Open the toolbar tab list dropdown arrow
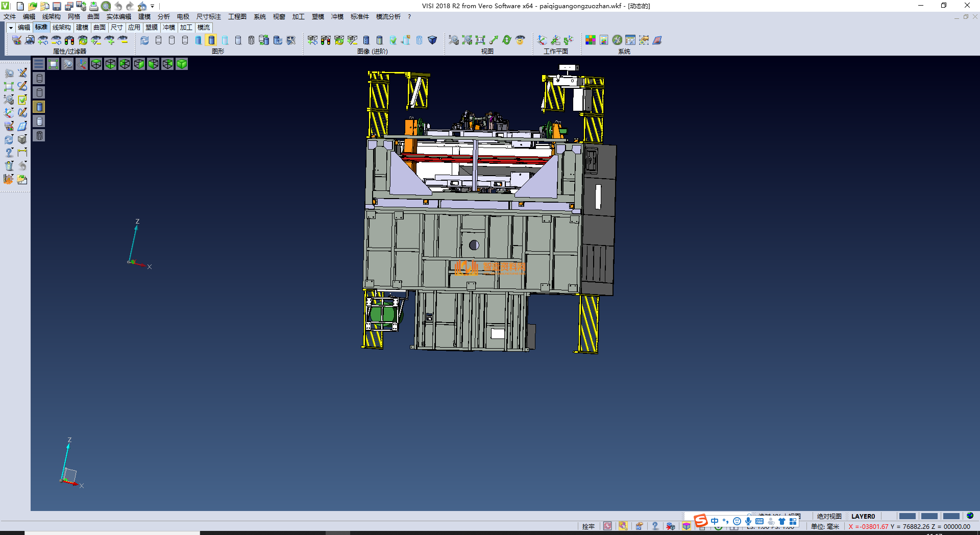The width and height of the screenshot is (980, 535). 11,28
